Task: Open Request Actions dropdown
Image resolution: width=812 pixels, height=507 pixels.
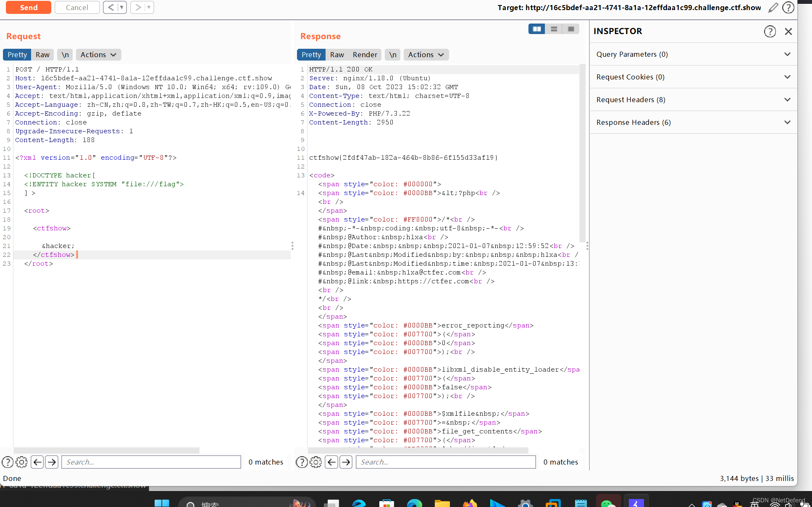Action: (x=98, y=55)
